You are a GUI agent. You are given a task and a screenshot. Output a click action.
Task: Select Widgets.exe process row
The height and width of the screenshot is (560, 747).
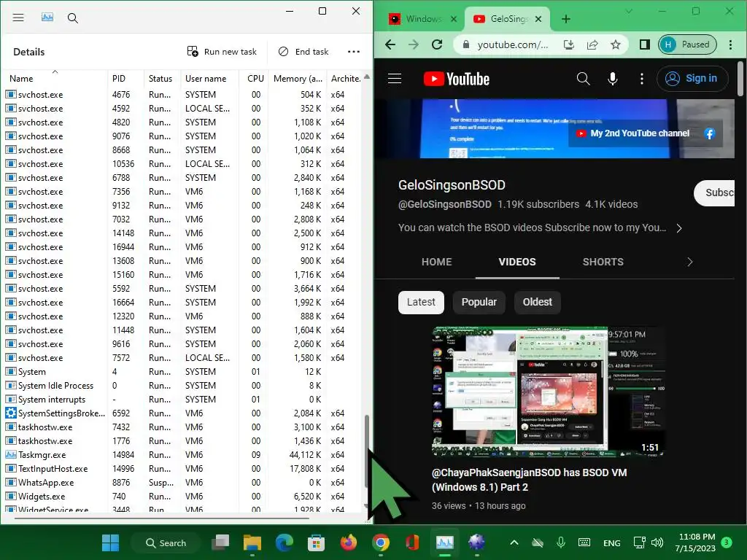click(x=183, y=496)
